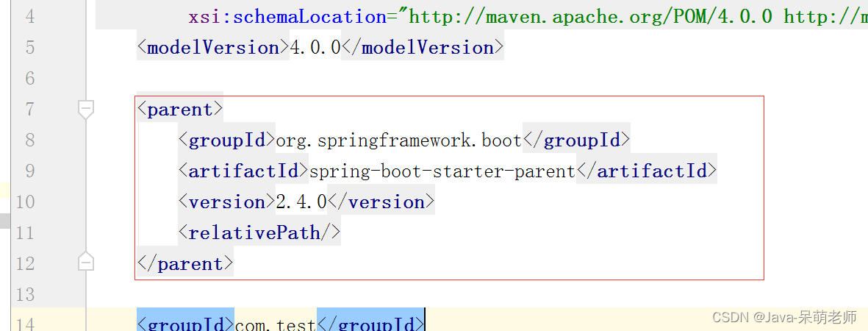Click the opening modelVersion tag
868x331 pixels.
point(213,48)
